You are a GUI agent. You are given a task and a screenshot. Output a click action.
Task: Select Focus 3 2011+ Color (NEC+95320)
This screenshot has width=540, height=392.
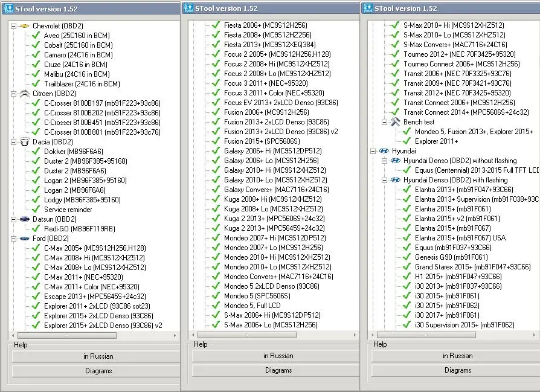point(274,92)
